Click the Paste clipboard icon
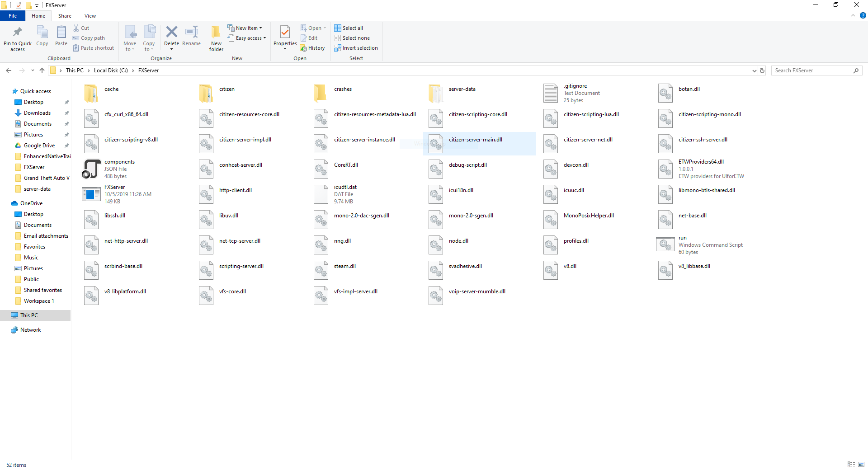 pyautogui.click(x=61, y=32)
